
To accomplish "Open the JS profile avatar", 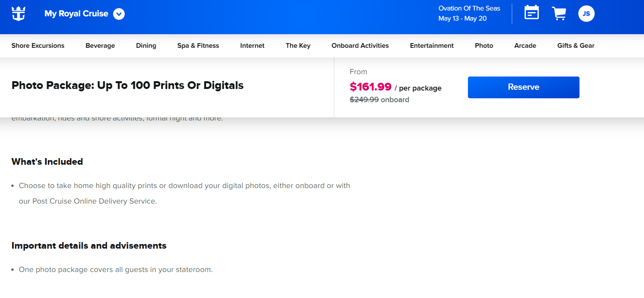I will pyautogui.click(x=586, y=14).
